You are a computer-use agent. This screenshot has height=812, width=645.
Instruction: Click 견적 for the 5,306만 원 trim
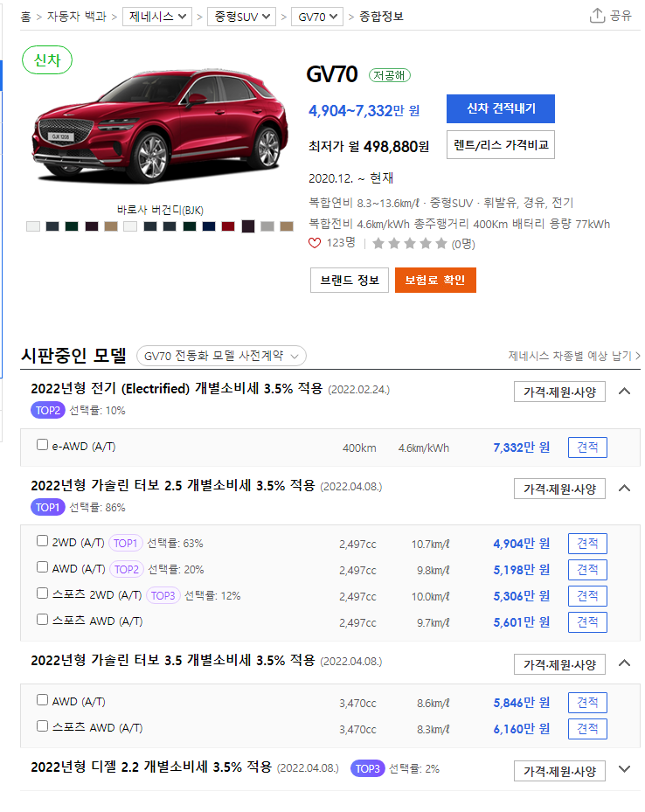click(587, 596)
